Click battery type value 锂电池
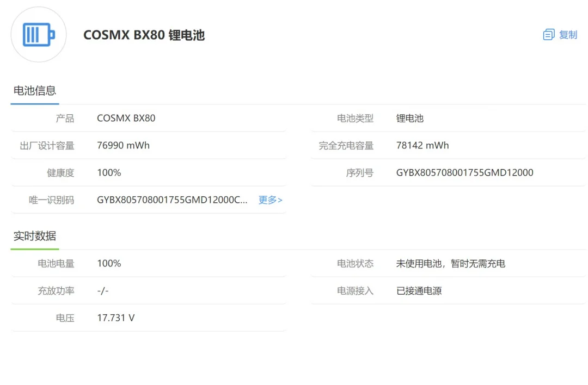The height and width of the screenshot is (385, 588). (x=409, y=119)
